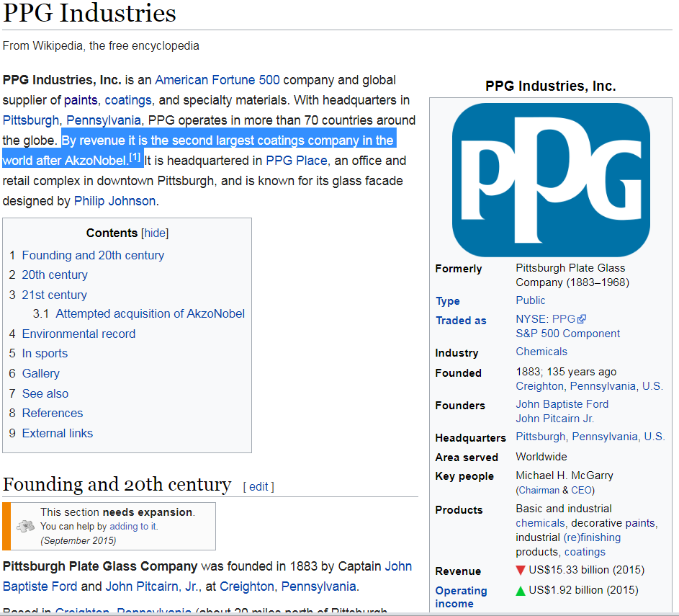Jump to References in Contents
The height and width of the screenshot is (616, 679).
tap(53, 413)
